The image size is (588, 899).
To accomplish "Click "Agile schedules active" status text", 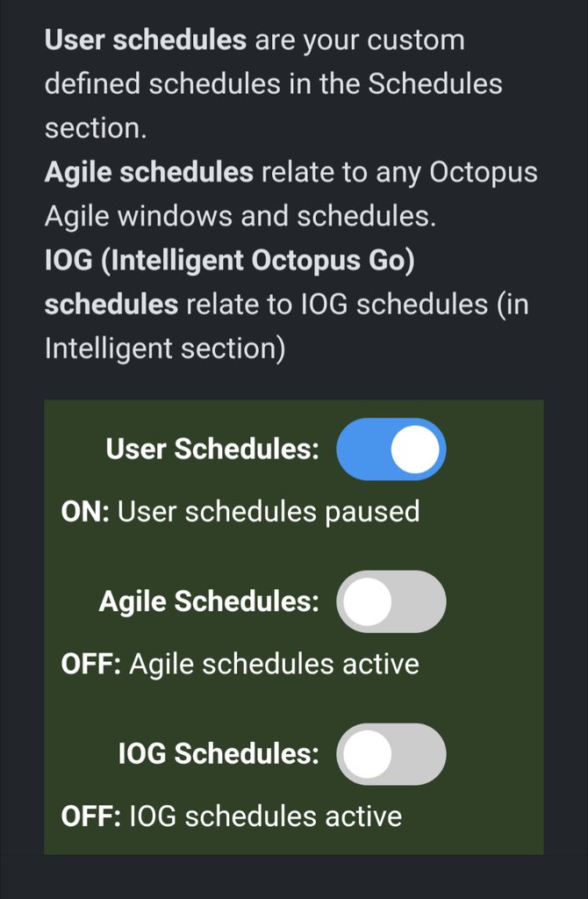I will click(274, 664).
